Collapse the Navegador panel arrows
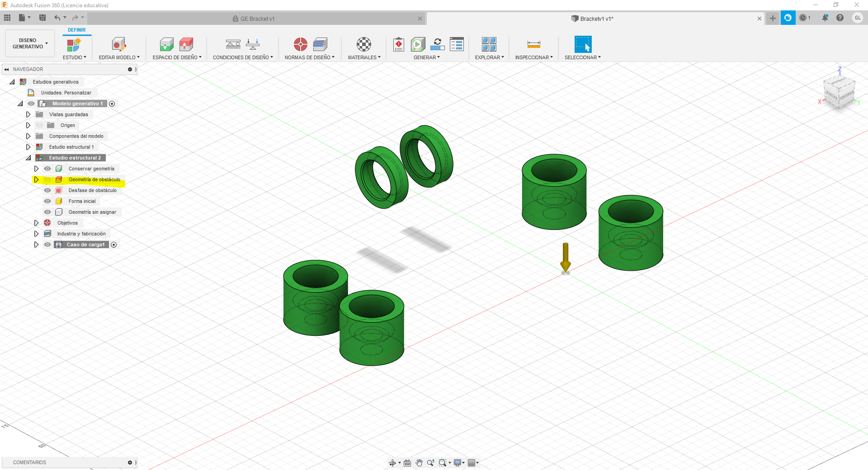The image size is (868, 470). (x=6, y=69)
